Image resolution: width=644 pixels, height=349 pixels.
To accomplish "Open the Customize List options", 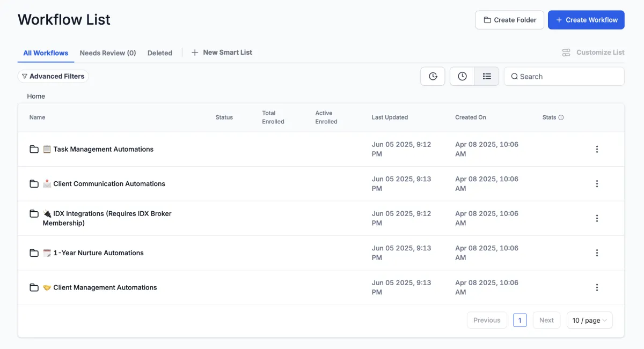I will [x=593, y=53].
